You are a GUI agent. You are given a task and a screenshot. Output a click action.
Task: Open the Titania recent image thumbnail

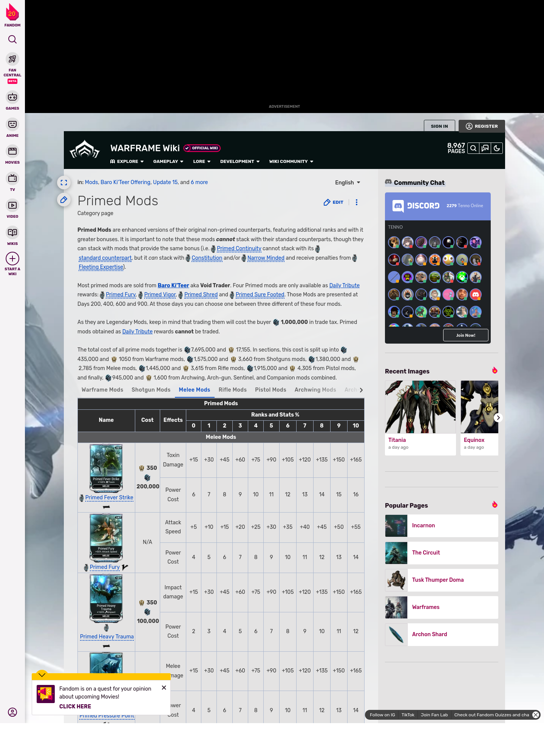tap(420, 407)
